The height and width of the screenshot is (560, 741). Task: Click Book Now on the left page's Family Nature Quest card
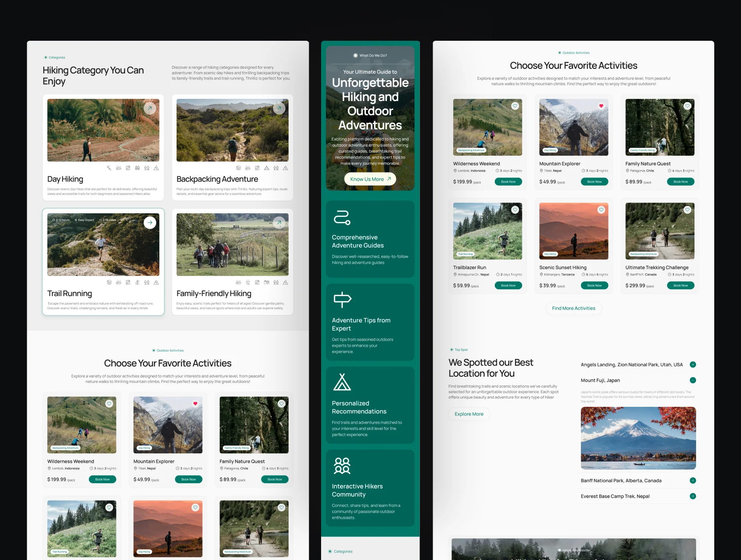(x=275, y=479)
